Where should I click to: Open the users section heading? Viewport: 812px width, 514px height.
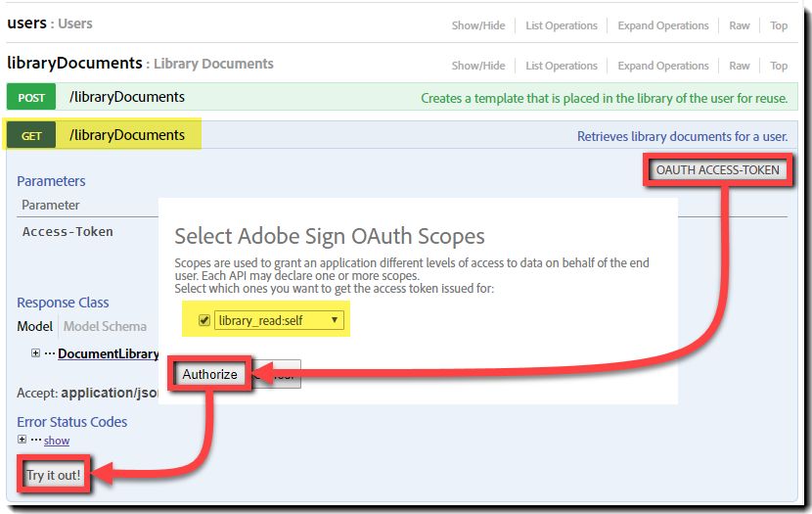(x=27, y=23)
